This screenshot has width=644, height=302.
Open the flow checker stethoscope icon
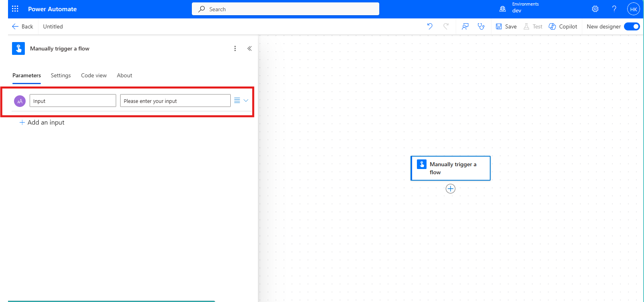coord(481,26)
